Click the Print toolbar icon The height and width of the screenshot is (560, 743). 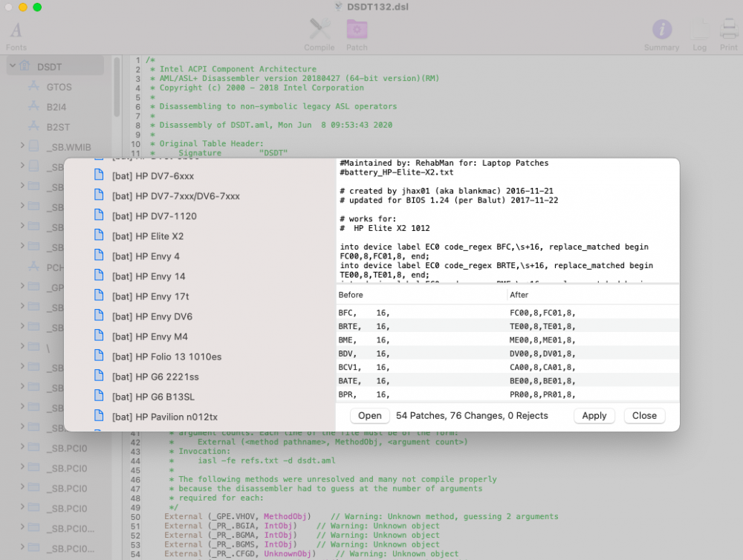[728, 30]
